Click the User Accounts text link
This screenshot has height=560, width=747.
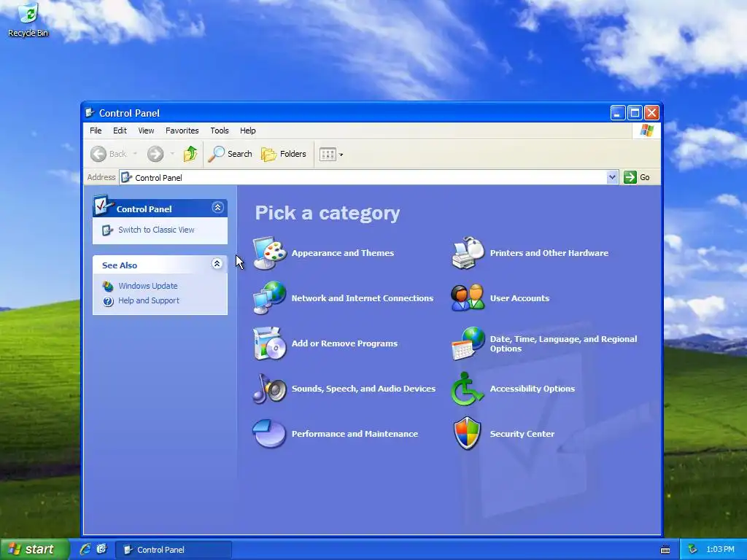519,298
